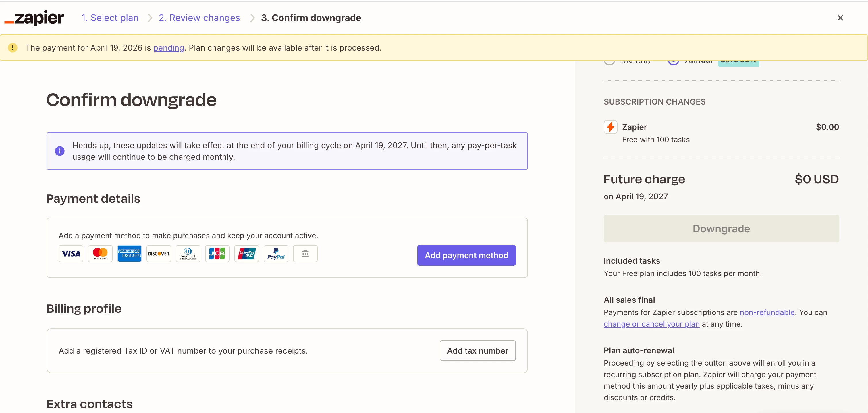868x413 pixels.
Task: Go back to Select plan step
Action: coord(110,18)
